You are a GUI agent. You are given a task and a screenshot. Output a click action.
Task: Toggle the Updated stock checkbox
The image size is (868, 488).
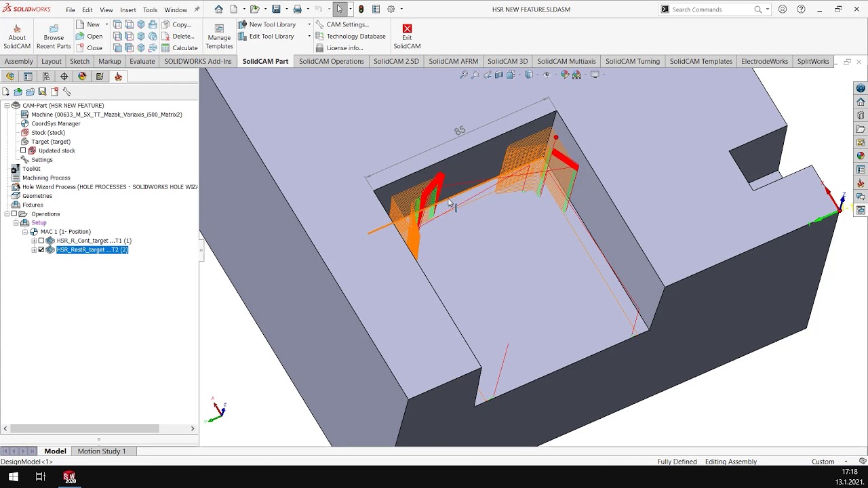(x=23, y=150)
